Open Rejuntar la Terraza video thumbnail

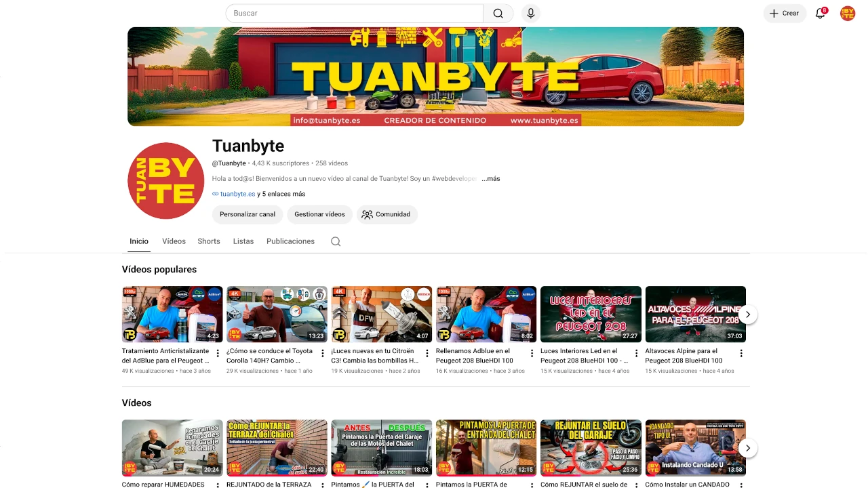tap(277, 448)
